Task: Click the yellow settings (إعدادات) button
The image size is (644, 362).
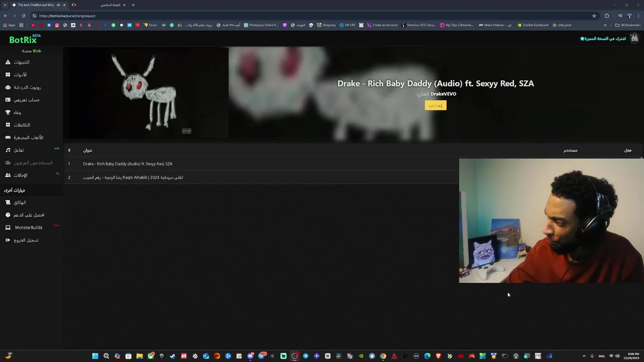Action: (436, 105)
